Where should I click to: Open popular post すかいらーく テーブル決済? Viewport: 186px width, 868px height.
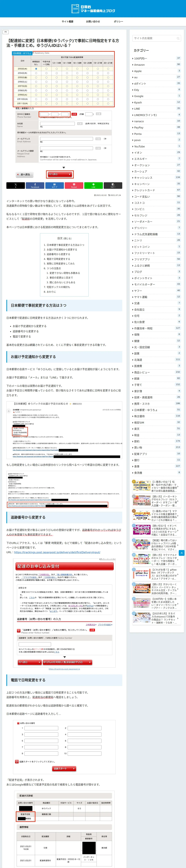pos(156,589)
